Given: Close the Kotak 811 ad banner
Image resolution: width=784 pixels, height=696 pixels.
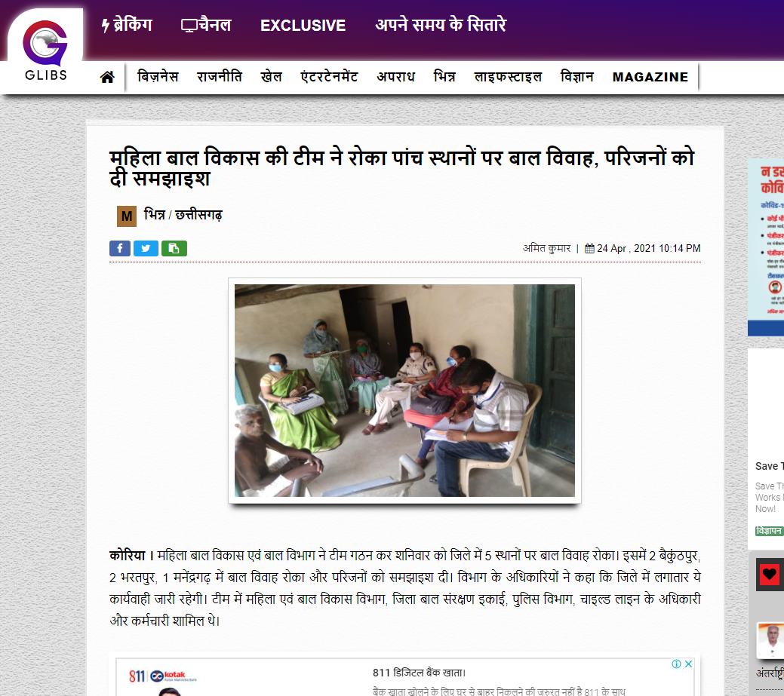Looking at the screenshot, I should click(688, 664).
